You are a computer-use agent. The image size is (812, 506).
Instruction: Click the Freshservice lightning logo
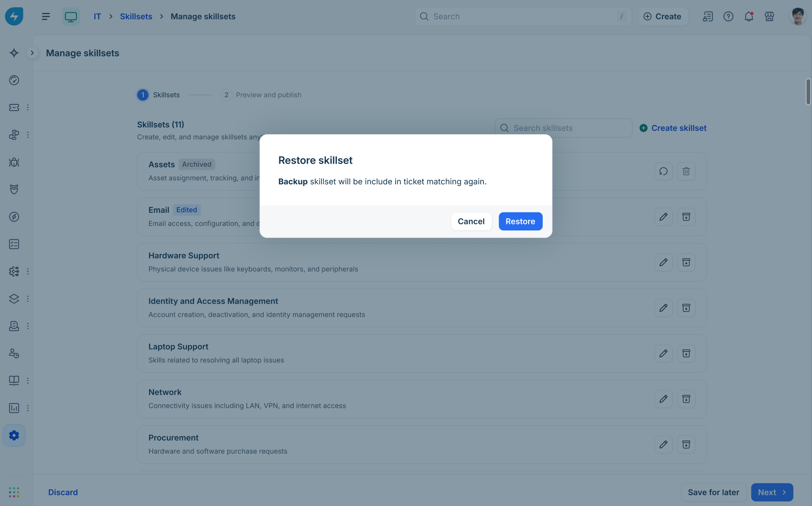pos(14,16)
